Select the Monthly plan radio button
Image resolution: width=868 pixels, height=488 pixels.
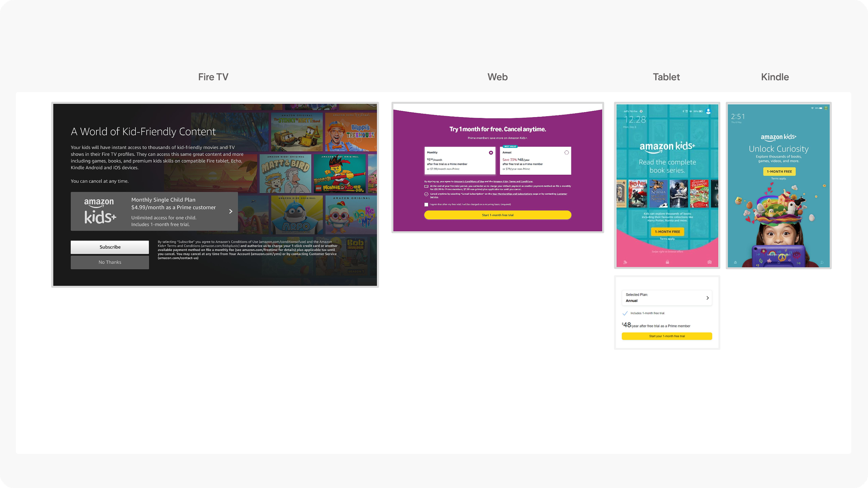[x=491, y=152]
